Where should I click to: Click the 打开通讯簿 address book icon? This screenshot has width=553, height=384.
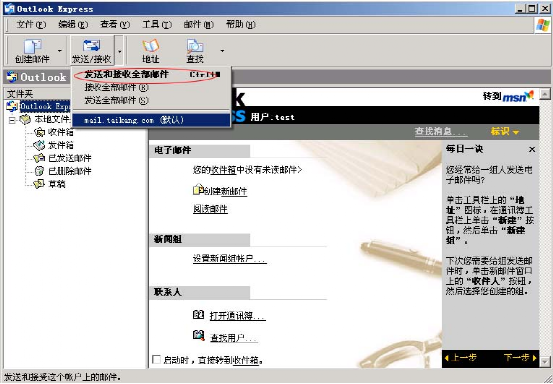(199, 314)
